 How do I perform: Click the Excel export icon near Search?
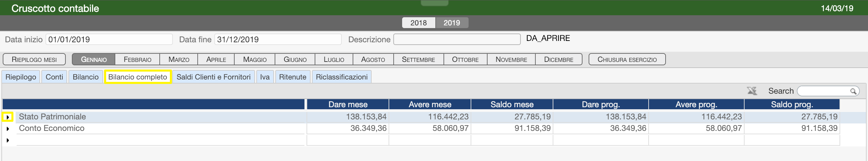click(x=752, y=91)
